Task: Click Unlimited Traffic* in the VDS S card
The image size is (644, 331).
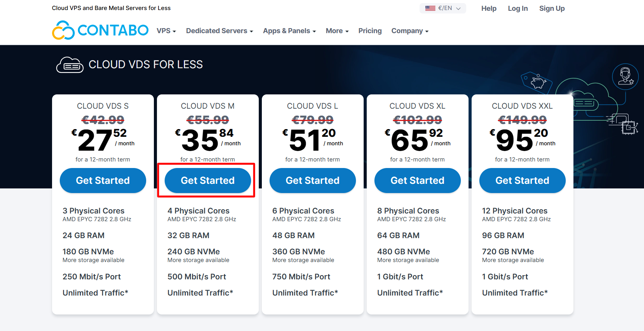Action: 96,293
